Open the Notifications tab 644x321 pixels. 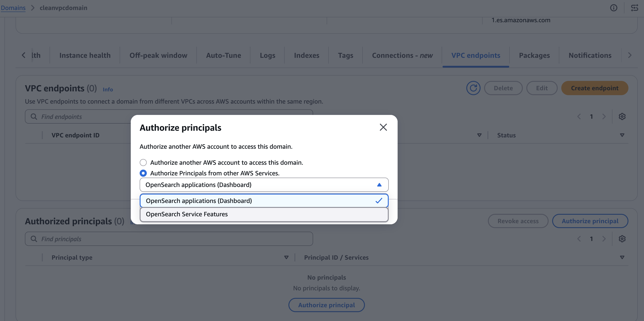click(x=590, y=55)
